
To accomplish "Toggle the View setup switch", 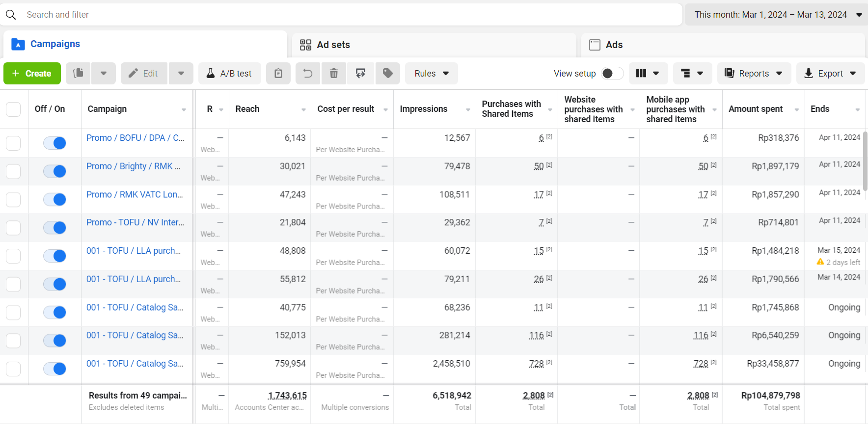I will pos(612,74).
